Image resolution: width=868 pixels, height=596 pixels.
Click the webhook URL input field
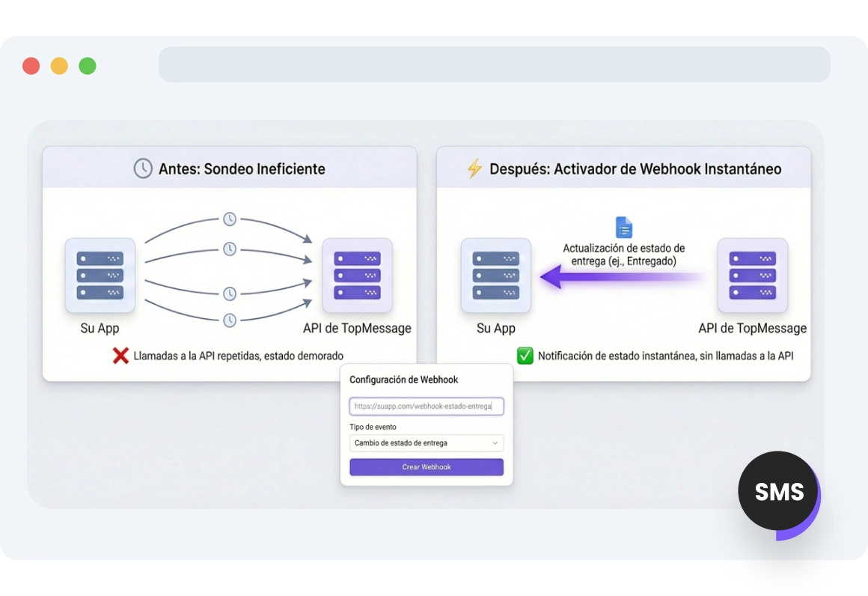pos(427,406)
